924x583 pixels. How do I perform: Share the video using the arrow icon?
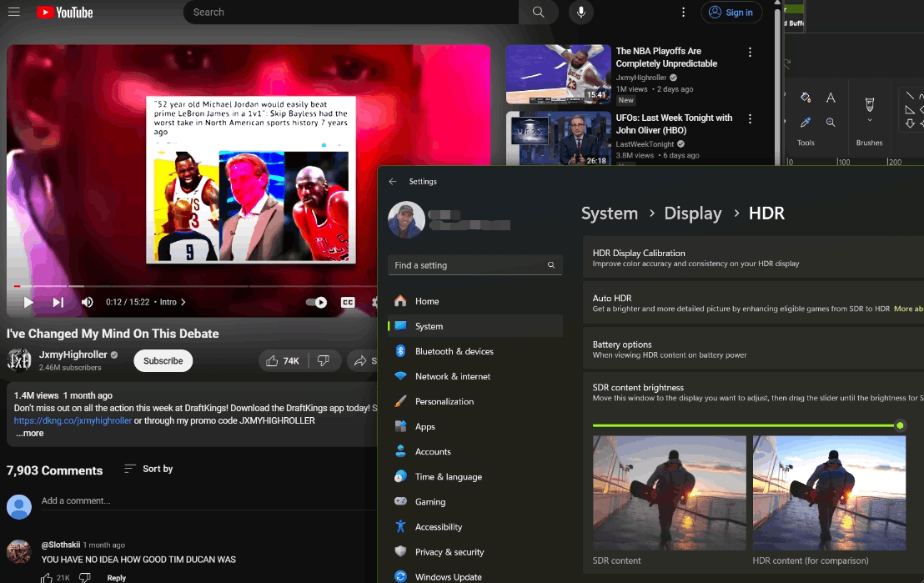tap(360, 361)
